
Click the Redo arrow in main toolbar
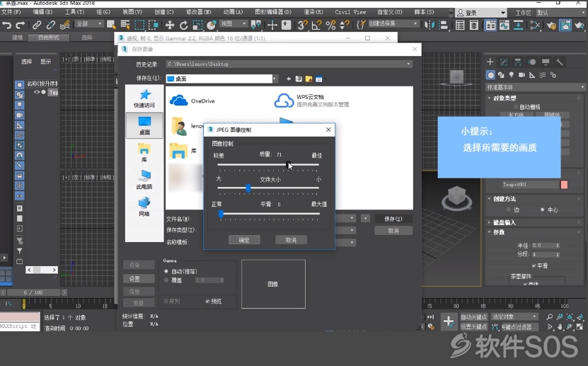(x=21, y=25)
